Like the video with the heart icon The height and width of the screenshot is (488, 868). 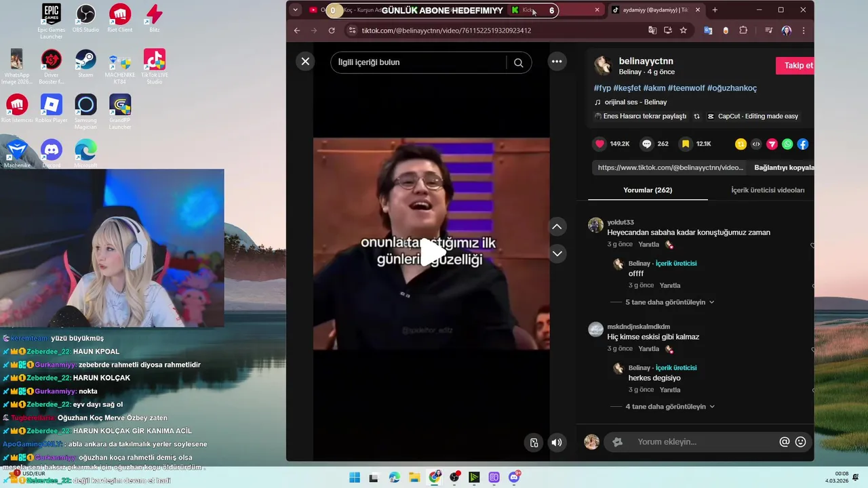(599, 144)
